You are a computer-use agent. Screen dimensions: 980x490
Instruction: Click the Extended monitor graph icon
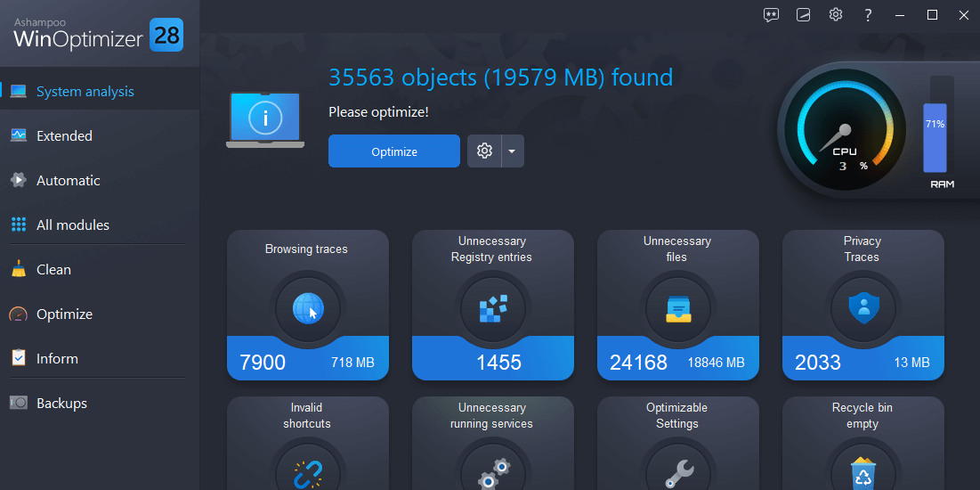pos(18,135)
